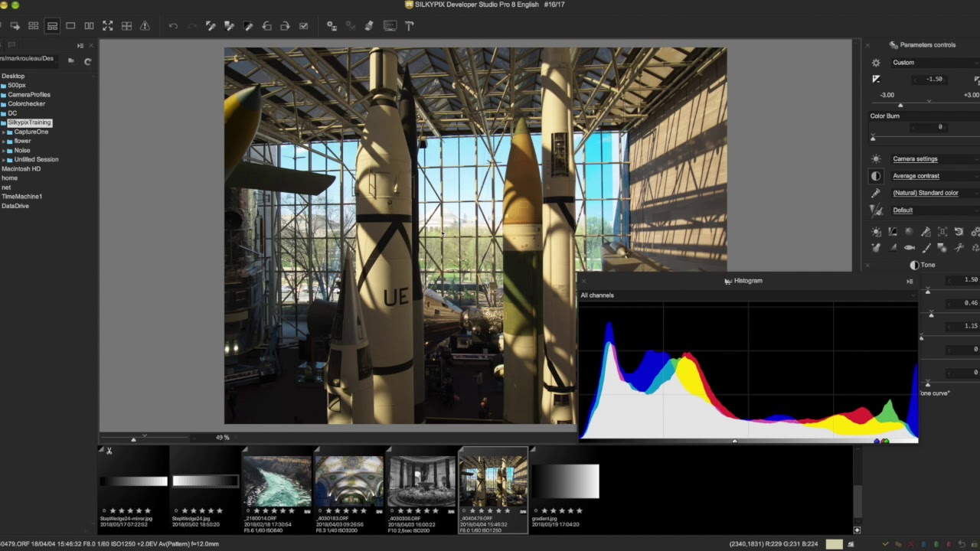Select the single preview window layout icon
Image resolution: width=980 pixels, height=551 pixels.
(x=70, y=26)
